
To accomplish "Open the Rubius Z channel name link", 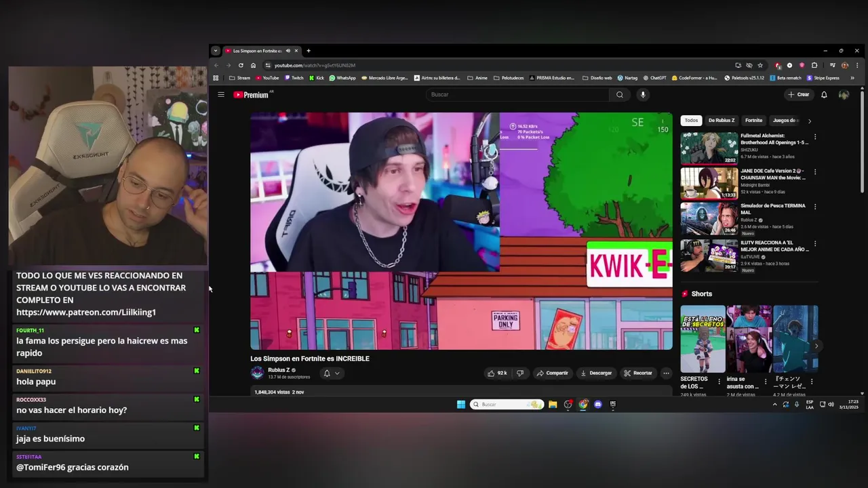I will click(279, 370).
